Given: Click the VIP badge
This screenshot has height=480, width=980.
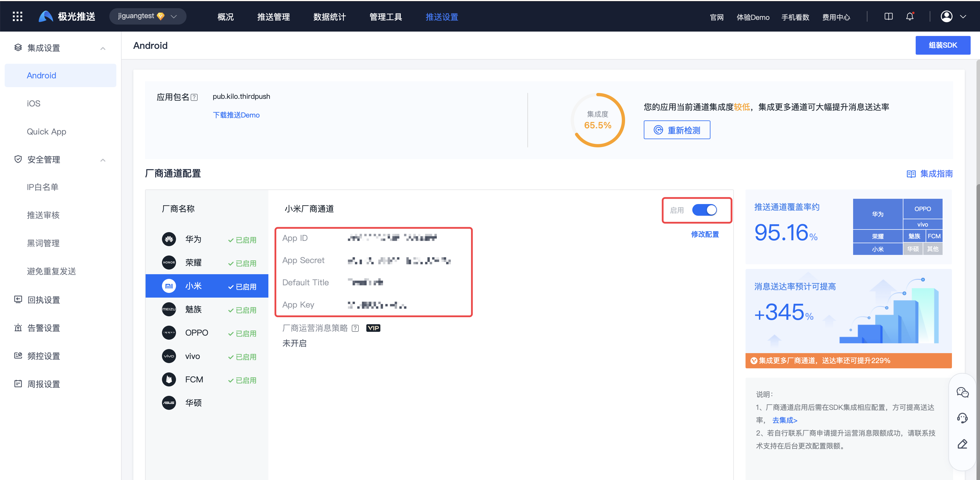Looking at the screenshot, I should [x=373, y=328].
